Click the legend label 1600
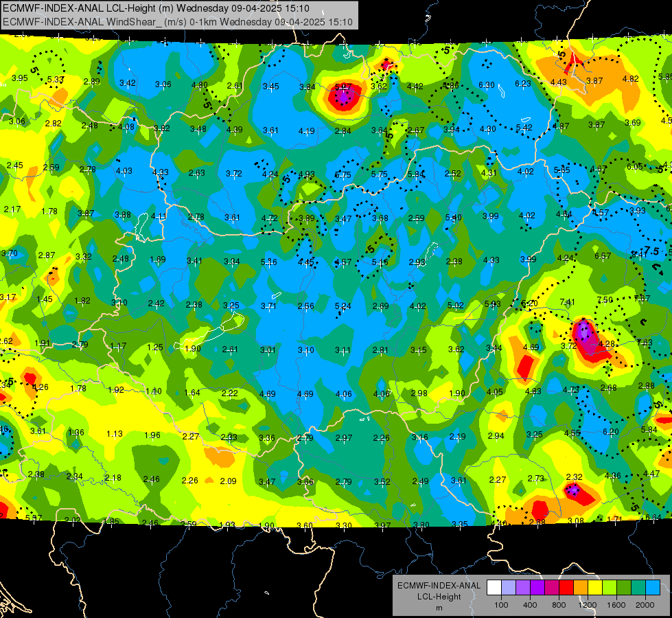This screenshot has height=618, width=672. [x=616, y=605]
